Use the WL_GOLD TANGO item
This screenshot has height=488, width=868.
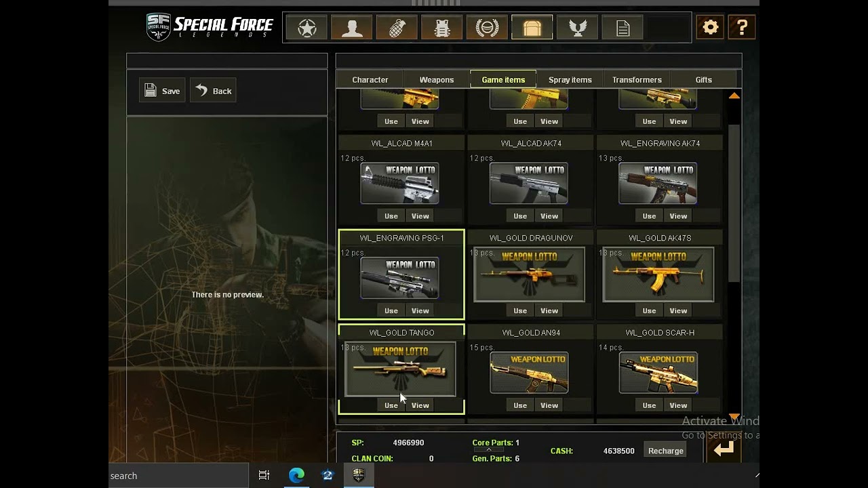click(x=391, y=405)
